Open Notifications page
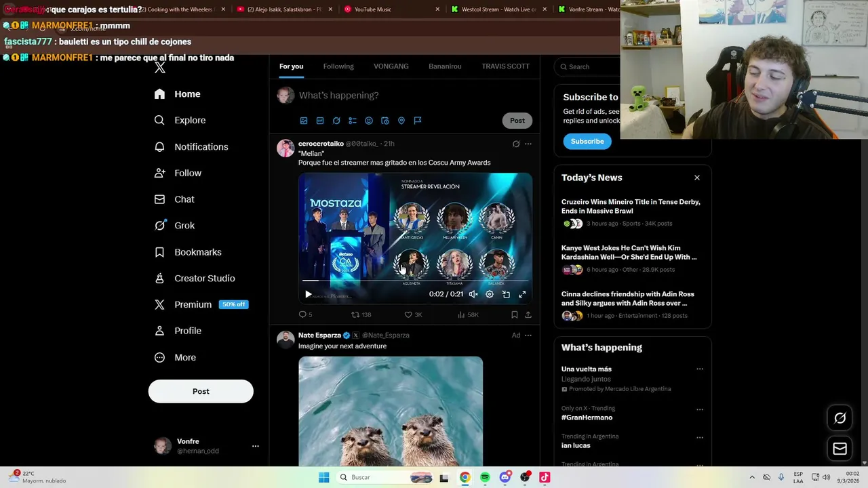The height and width of the screenshot is (488, 868). click(192, 147)
